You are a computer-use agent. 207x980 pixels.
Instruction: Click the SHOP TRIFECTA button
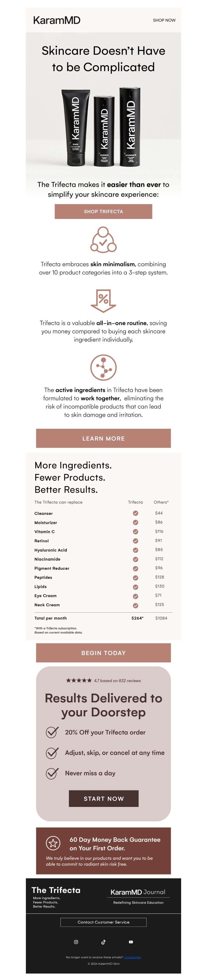pyautogui.click(x=103, y=212)
